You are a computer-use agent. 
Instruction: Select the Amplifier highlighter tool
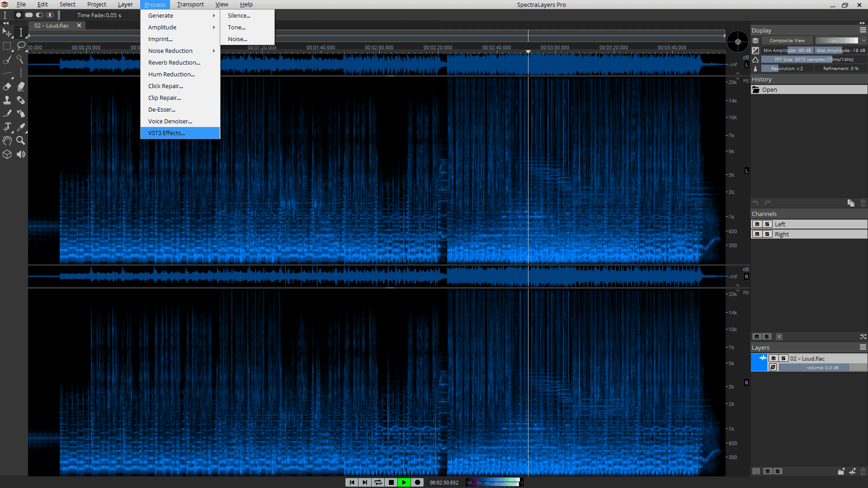pyautogui.click(x=21, y=87)
